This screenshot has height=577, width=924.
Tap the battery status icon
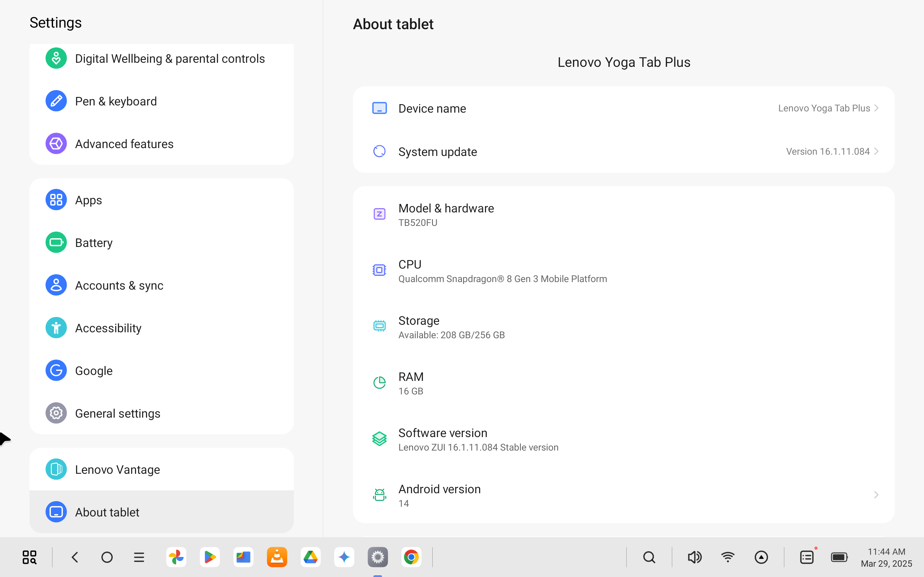pyautogui.click(x=839, y=557)
